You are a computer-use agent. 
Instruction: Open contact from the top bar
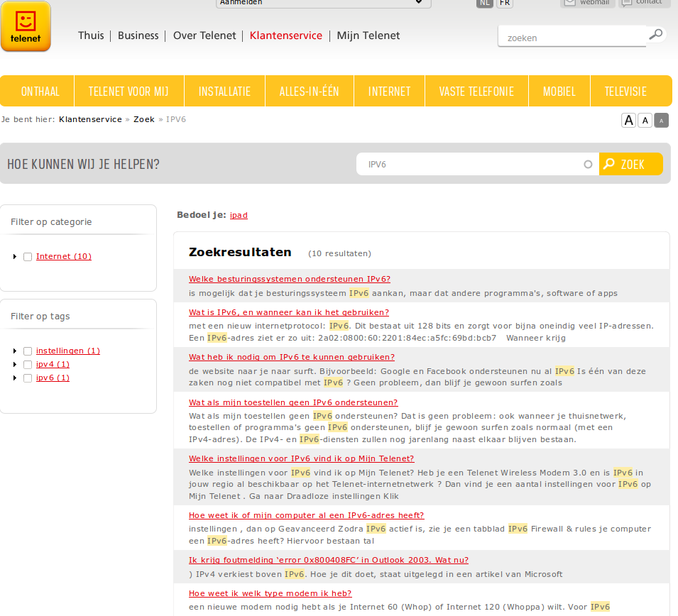644,3
